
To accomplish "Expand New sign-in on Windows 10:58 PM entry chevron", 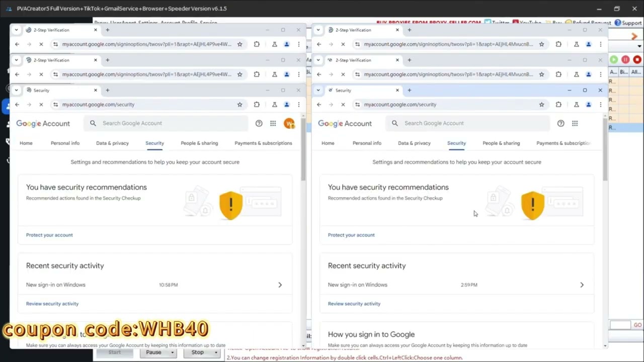I will tap(280, 285).
